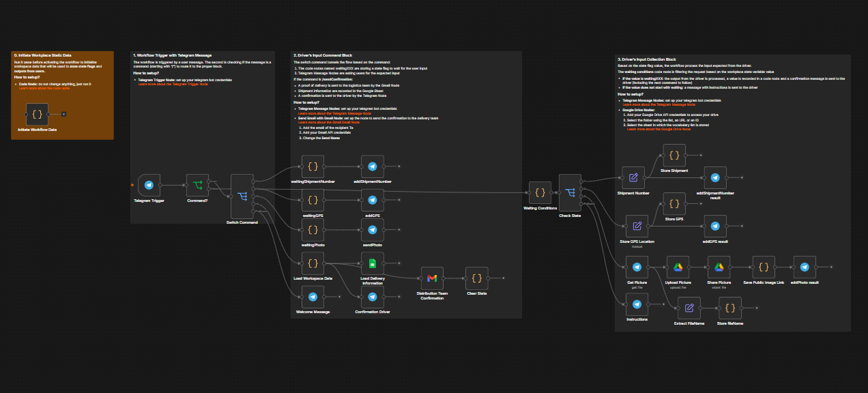Select the Shipment Number edit node
This screenshot has width=868, height=393.
click(633, 178)
